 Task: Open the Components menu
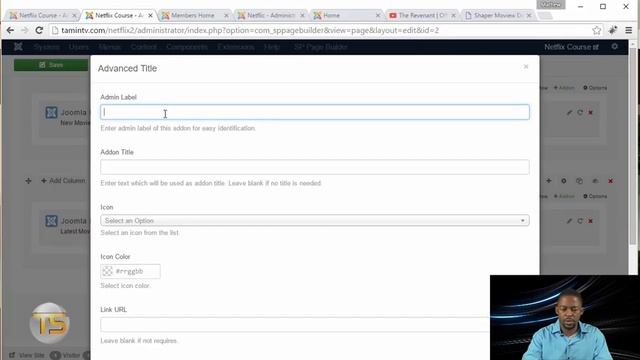point(187,47)
